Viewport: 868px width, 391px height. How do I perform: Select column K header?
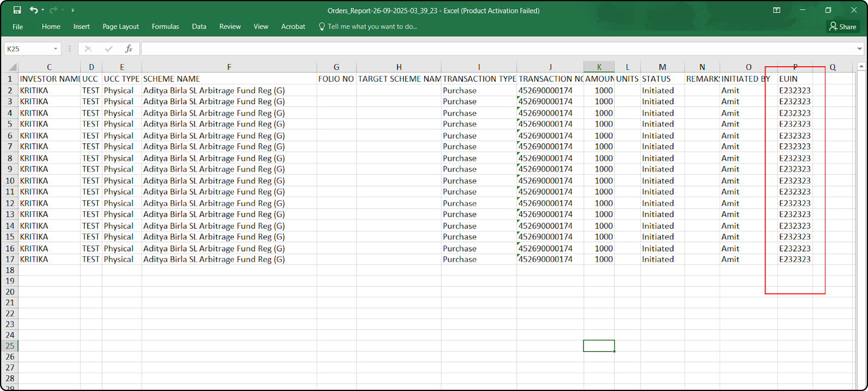[599, 67]
